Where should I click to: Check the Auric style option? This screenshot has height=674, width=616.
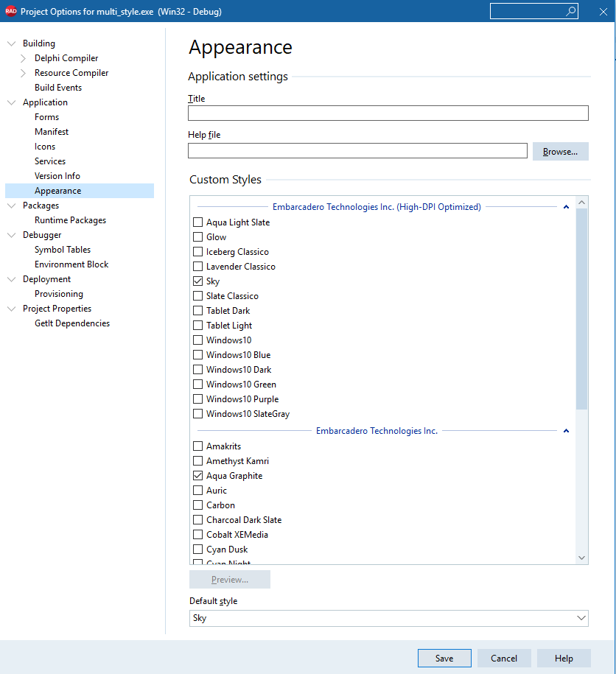pos(197,491)
